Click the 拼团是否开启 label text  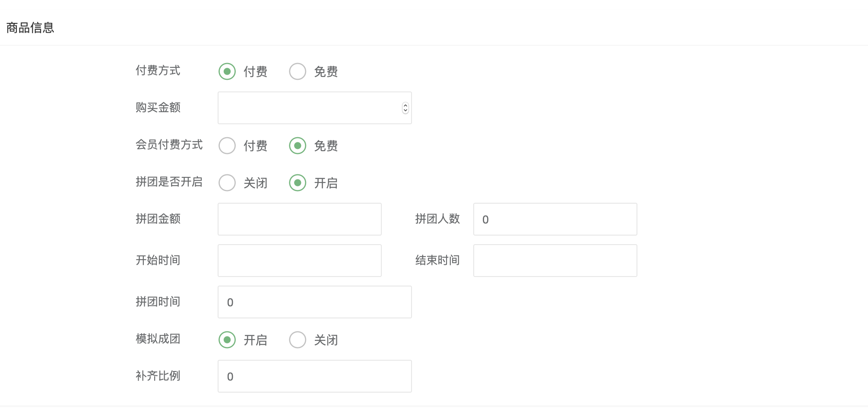click(x=169, y=182)
